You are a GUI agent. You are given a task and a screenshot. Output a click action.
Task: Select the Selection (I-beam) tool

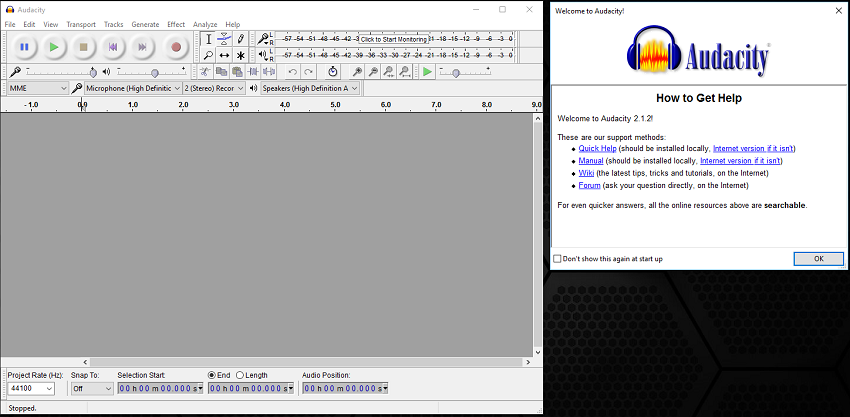208,39
